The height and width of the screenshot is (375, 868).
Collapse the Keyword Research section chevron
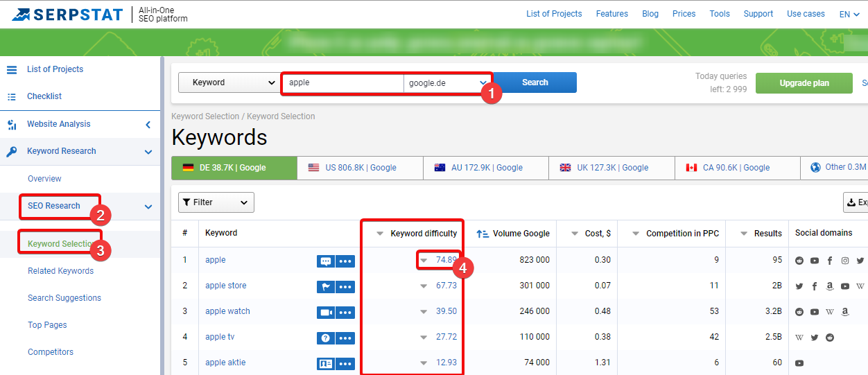[x=148, y=152]
